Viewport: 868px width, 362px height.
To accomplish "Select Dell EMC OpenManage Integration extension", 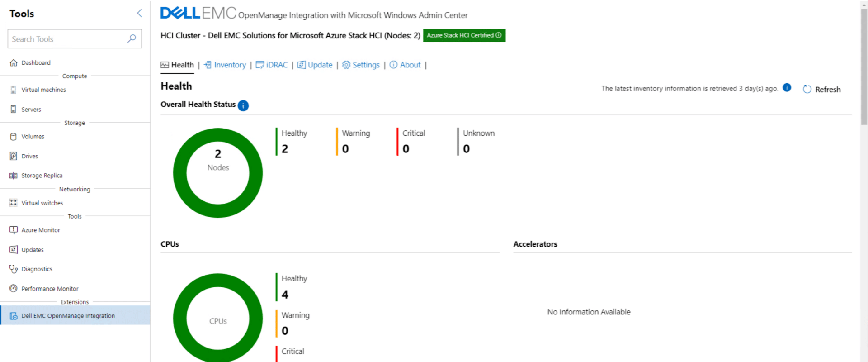I will pos(75,315).
